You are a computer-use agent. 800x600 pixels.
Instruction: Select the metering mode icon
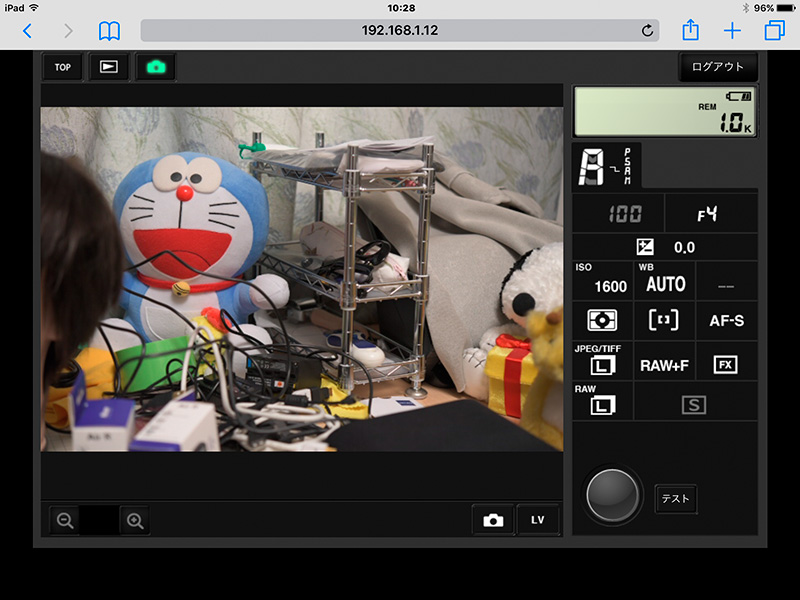click(x=603, y=320)
